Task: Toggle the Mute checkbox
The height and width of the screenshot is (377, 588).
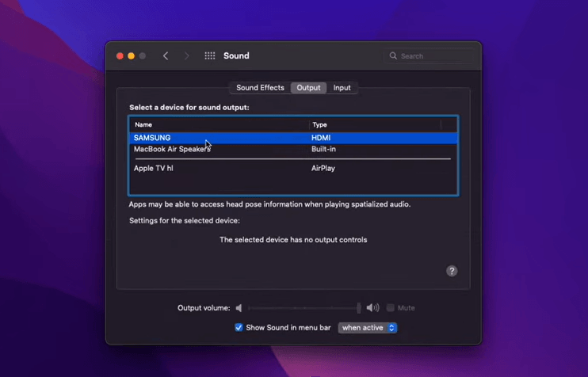Action: point(391,308)
